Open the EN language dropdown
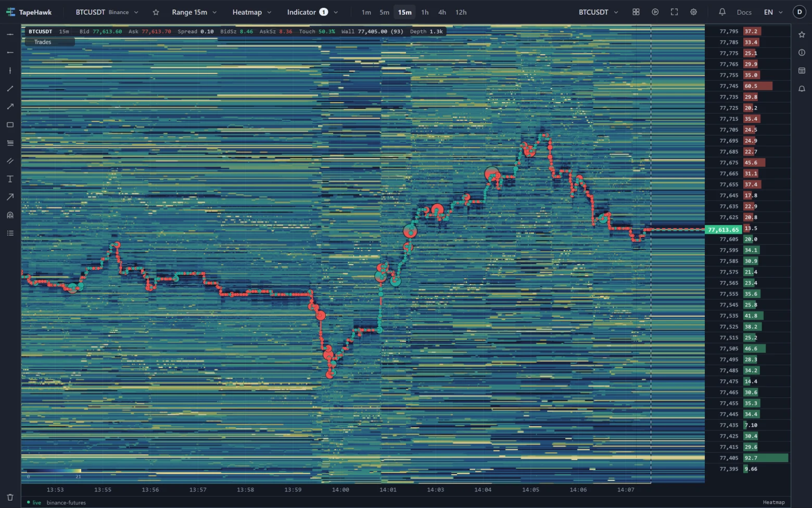812x508 pixels. pos(773,12)
